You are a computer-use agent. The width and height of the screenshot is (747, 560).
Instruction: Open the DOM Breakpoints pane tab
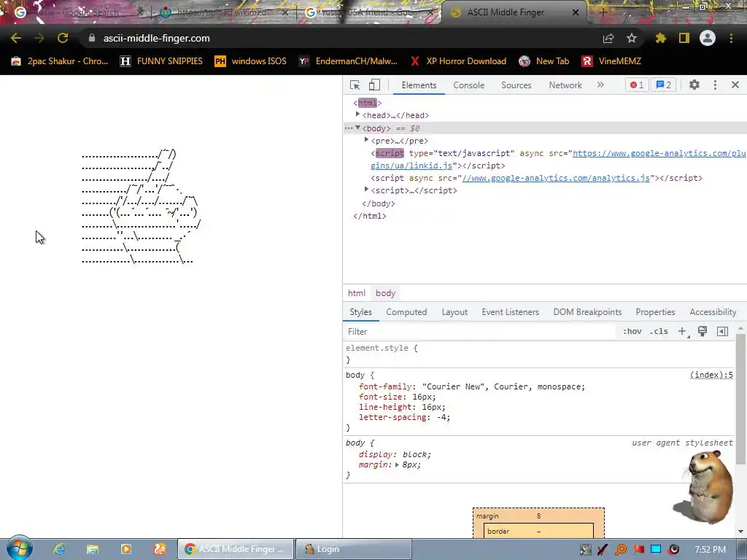587,312
